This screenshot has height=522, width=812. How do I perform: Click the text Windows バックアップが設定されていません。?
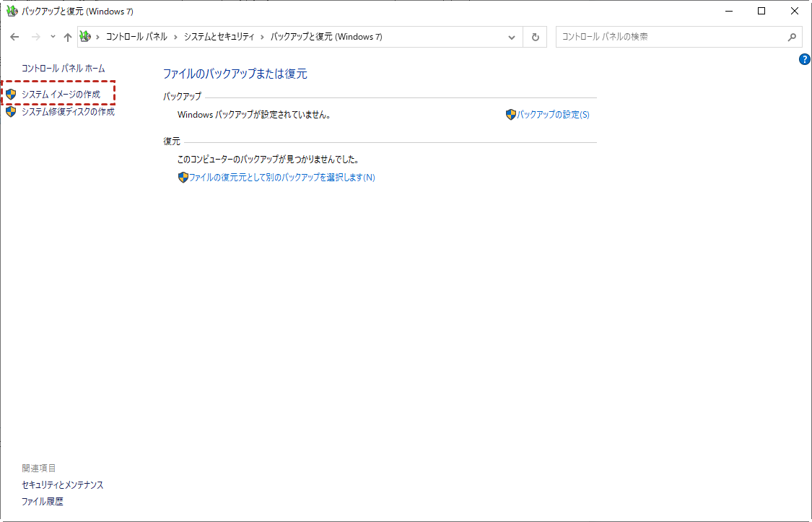[x=254, y=115]
